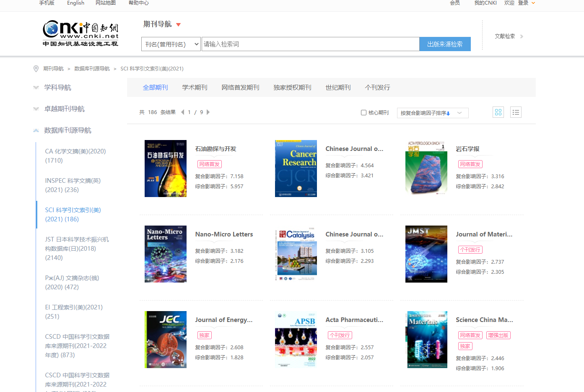Collapse the 数据库刊源导航 section arrow
The image size is (584, 392).
[36, 130]
